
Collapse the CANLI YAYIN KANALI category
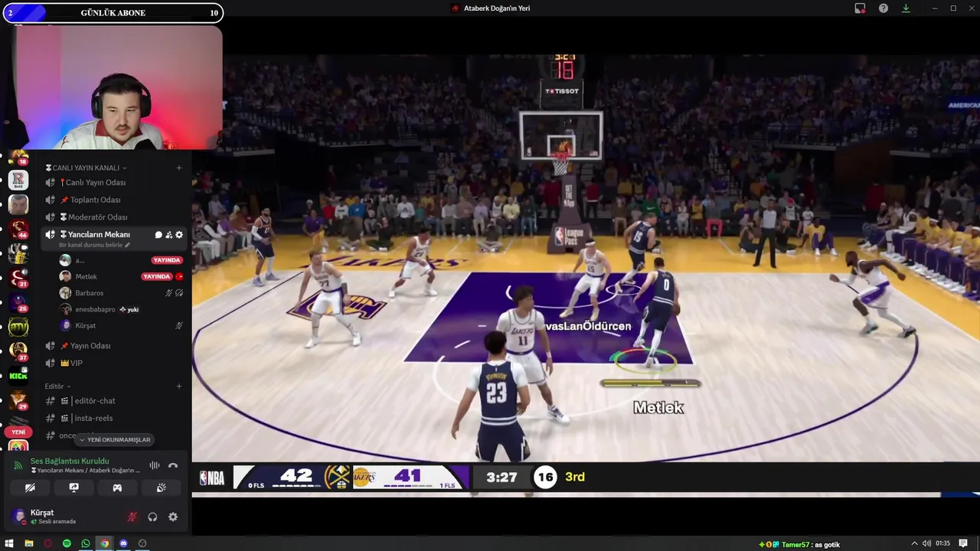click(x=86, y=168)
